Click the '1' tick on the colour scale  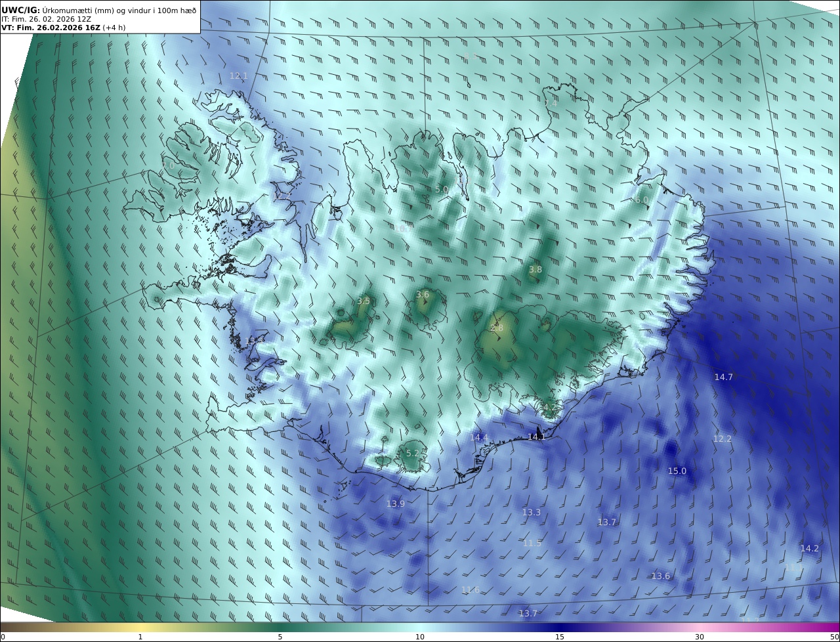140,637
